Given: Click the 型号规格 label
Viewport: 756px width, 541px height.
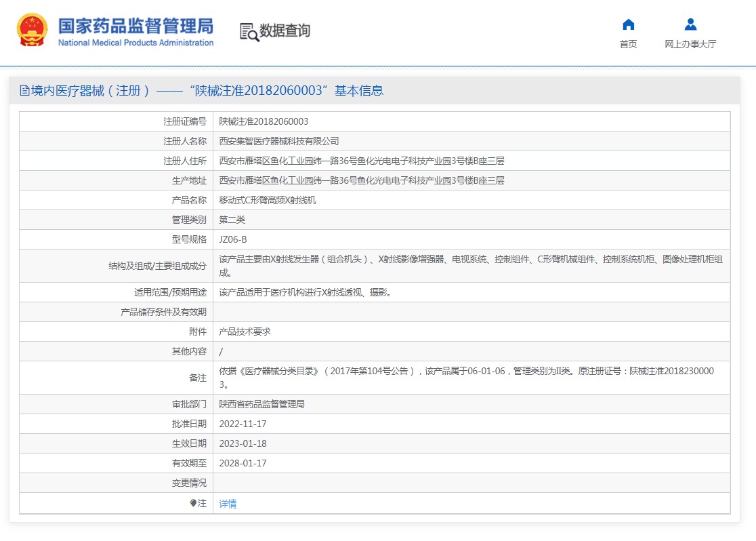Looking at the screenshot, I should pyautogui.click(x=189, y=239).
